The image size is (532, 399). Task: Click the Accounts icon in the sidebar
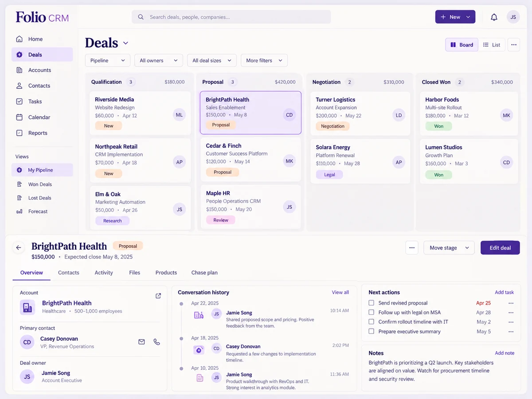pyautogui.click(x=19, y=70)
